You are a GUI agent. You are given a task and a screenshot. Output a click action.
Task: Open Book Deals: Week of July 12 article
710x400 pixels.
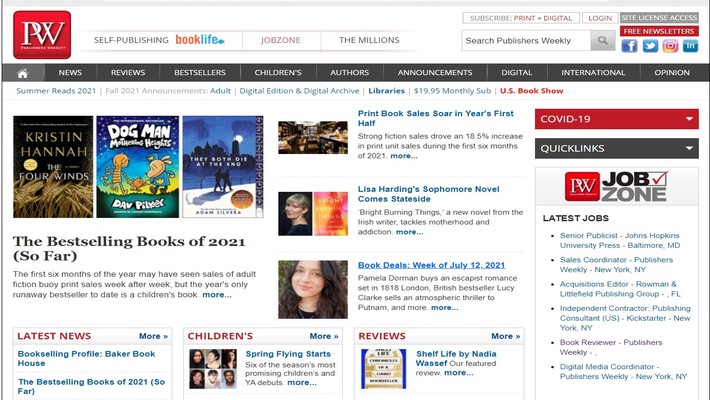(431, 265)
